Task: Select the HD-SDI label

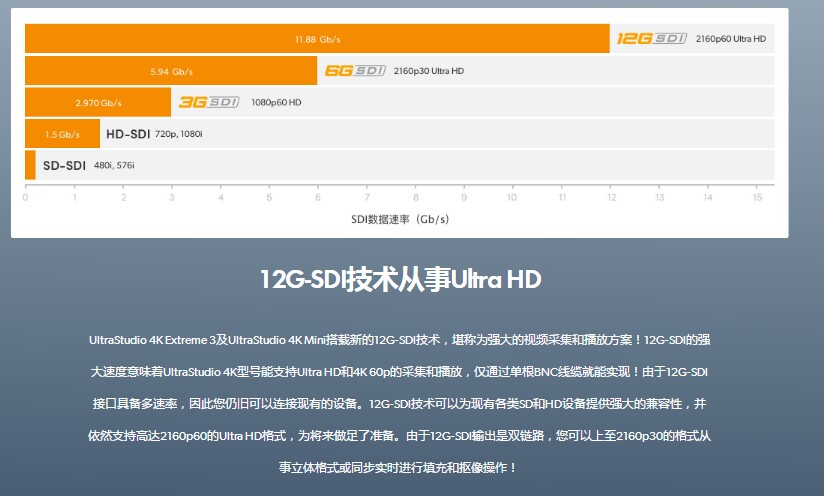Action: (128, 134)
